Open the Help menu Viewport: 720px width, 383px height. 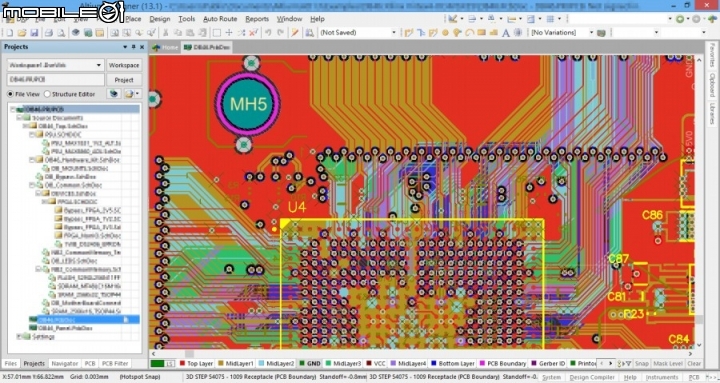(317, 19)
